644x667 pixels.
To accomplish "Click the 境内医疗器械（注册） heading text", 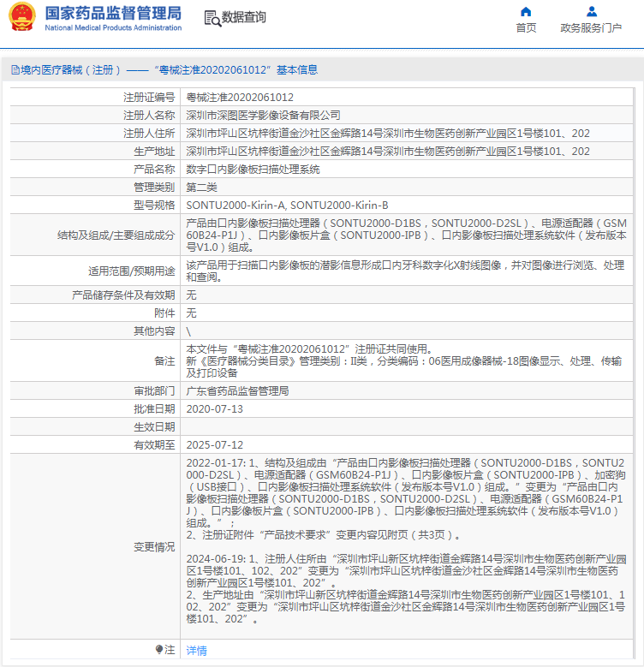I will click(70, 69).
